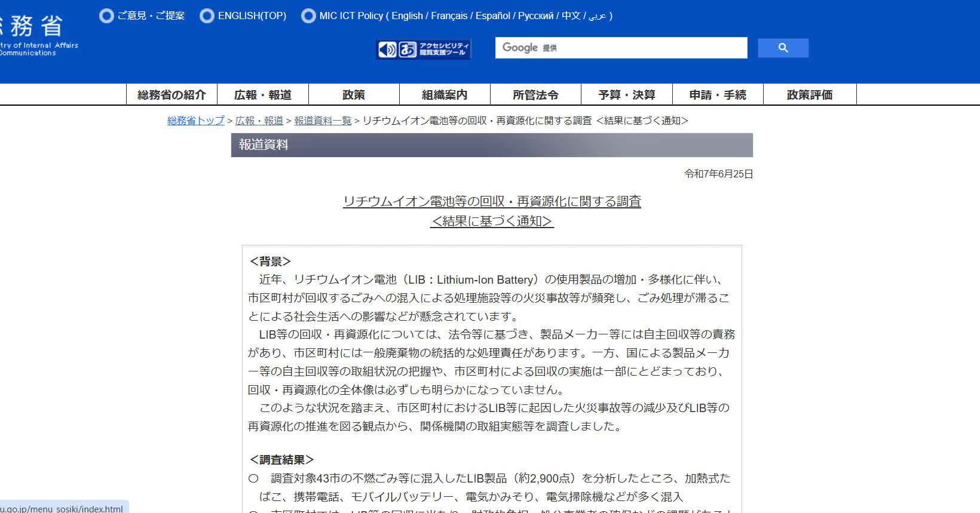Go to the 政策評価 menu
The height and width of the screenshot is (513, 980).
pyautogui.click(x=810, y=94)
